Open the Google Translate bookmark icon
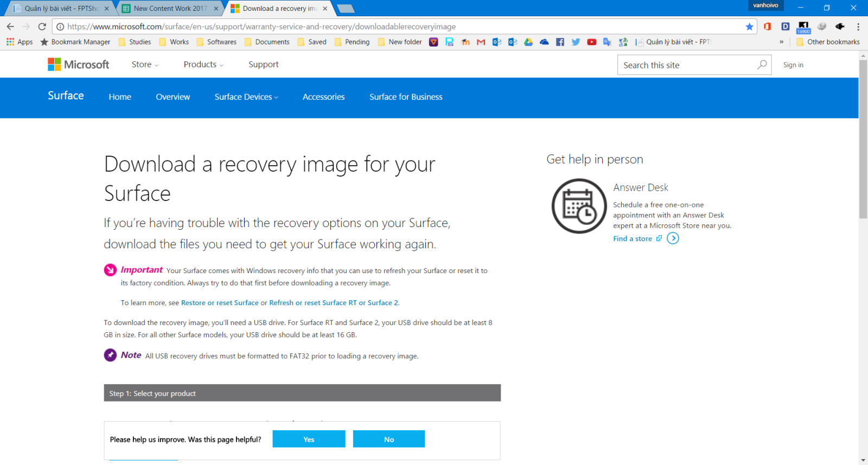868x465 pixels. click(x=607, y=42)
